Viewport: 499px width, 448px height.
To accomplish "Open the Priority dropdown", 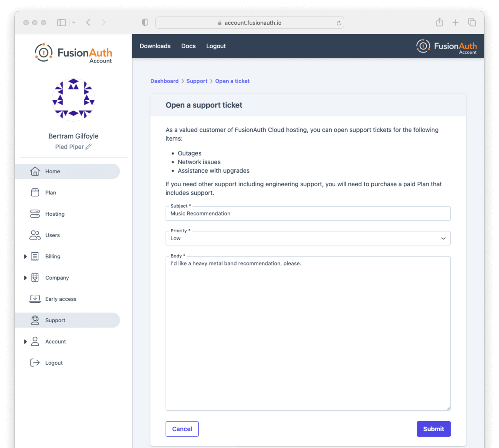I will 308,238.
